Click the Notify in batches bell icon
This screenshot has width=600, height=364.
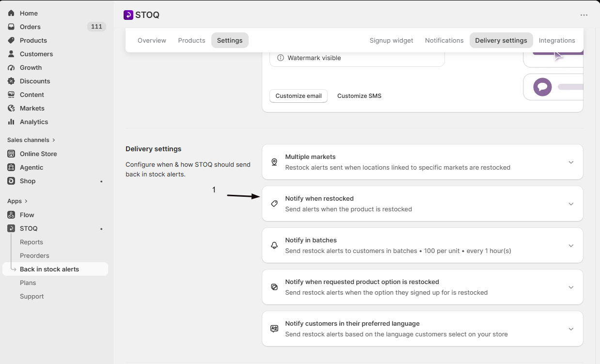click(x=274, y=245)
